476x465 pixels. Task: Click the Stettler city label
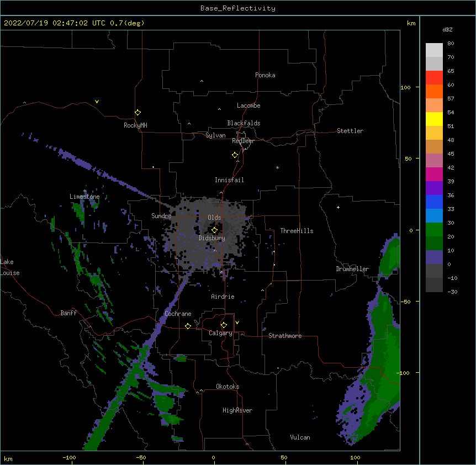pyautogui.click(x=350, y=131)
